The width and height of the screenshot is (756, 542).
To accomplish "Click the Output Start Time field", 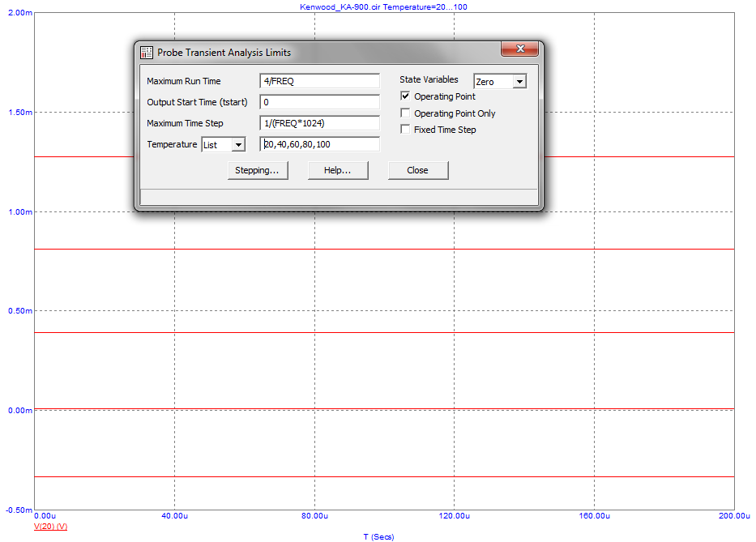I will tap(320, 102).
